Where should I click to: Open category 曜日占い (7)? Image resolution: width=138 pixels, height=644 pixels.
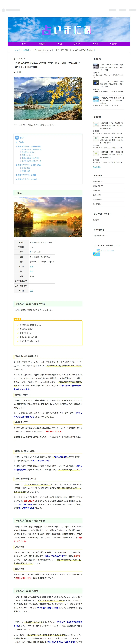(97, 191)
